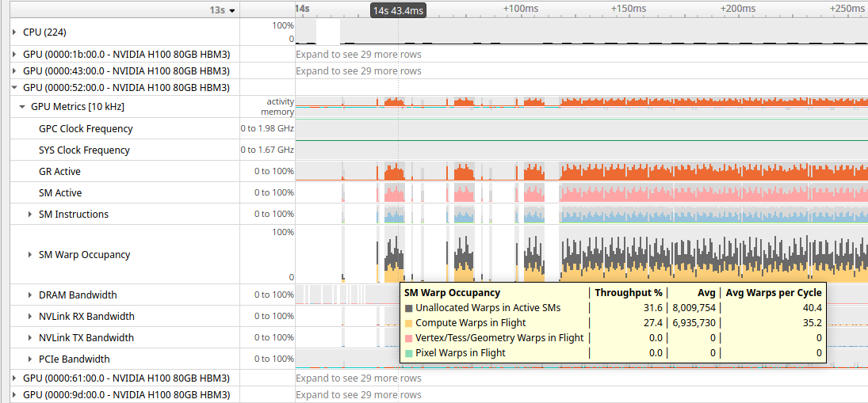
Task: Expand GPU 0000:9d:00.0 row
Action: (14, 395)
